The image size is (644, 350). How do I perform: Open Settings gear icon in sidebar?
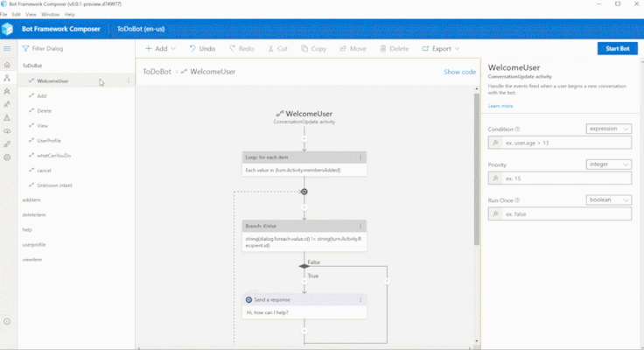pos(7,157)
